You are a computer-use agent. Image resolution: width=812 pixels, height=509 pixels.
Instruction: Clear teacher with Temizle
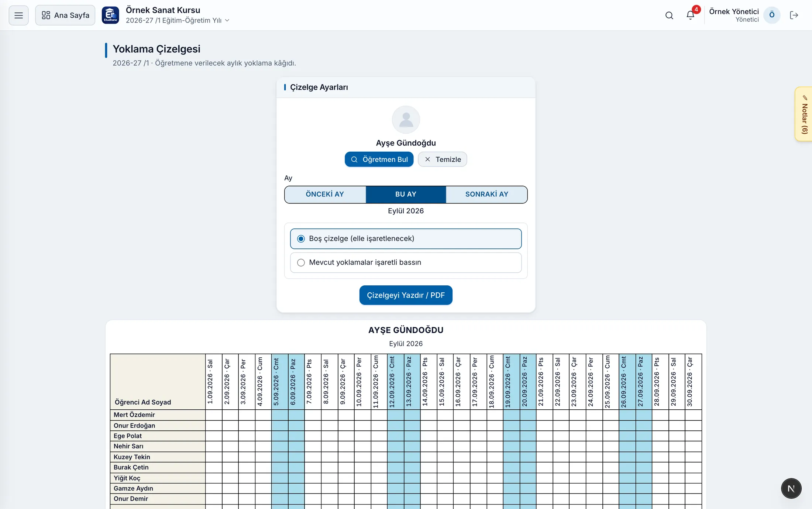pyautogui.click(x=443, y=159)
